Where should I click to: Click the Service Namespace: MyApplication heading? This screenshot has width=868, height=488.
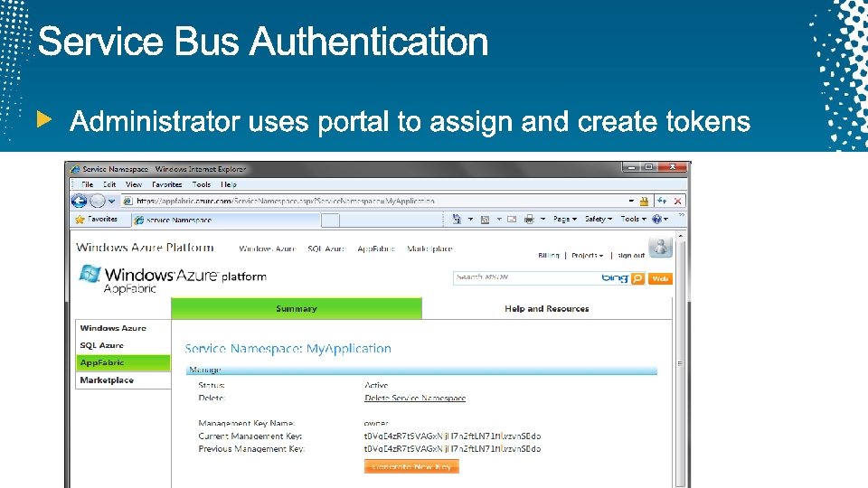(x=288, y=349)
